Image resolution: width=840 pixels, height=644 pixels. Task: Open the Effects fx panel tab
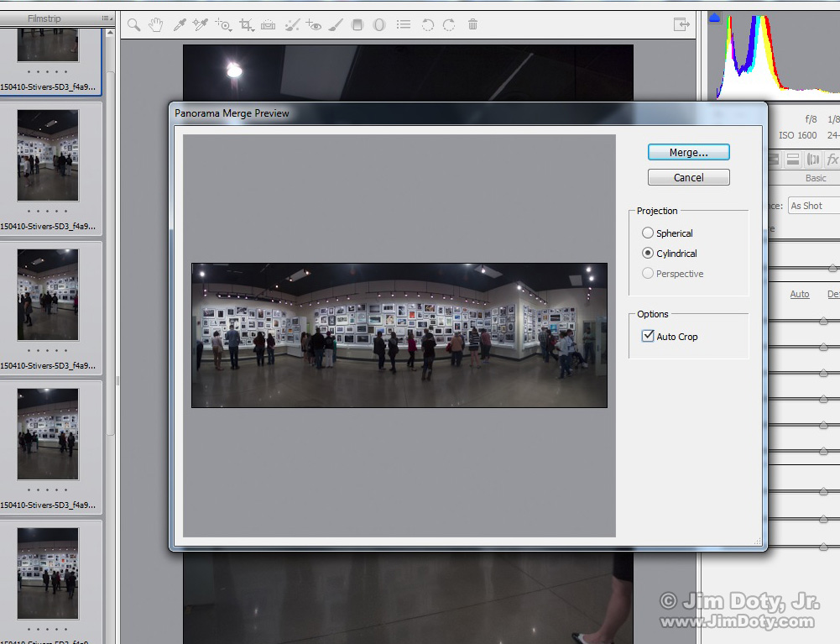click(x=832, y=159)
